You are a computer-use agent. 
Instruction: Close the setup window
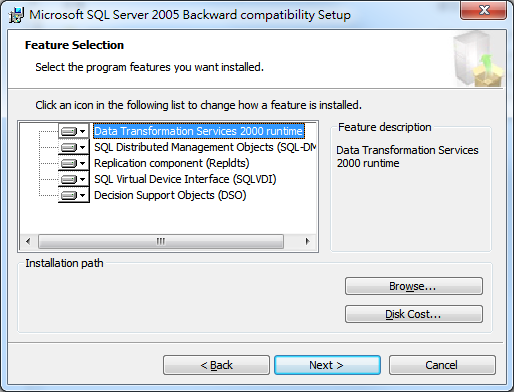point(484,10)
